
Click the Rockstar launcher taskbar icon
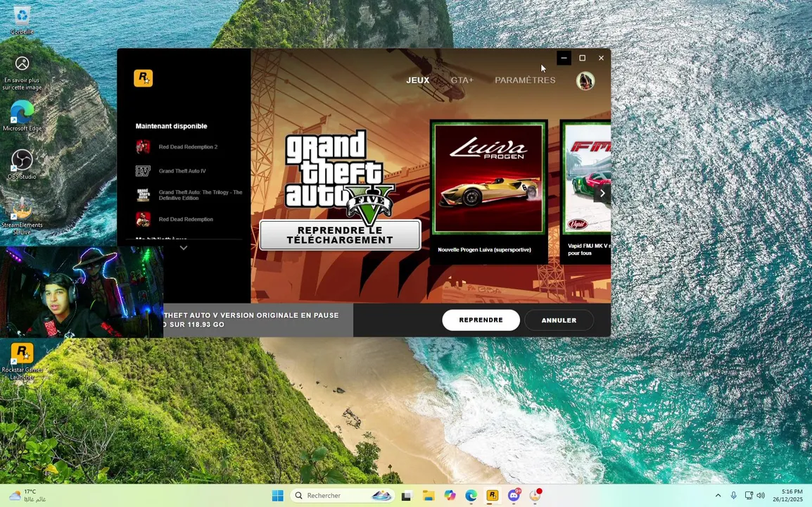pyautogui.click(x=492, y=496)
